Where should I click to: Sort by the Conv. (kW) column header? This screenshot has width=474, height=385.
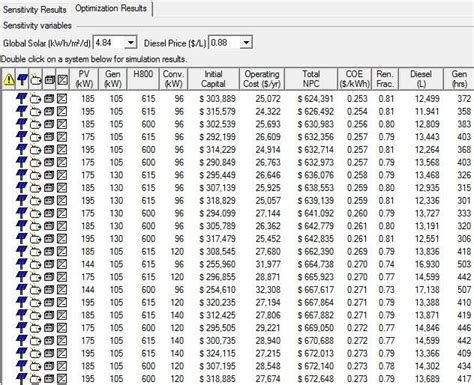(x=173, y=79)
